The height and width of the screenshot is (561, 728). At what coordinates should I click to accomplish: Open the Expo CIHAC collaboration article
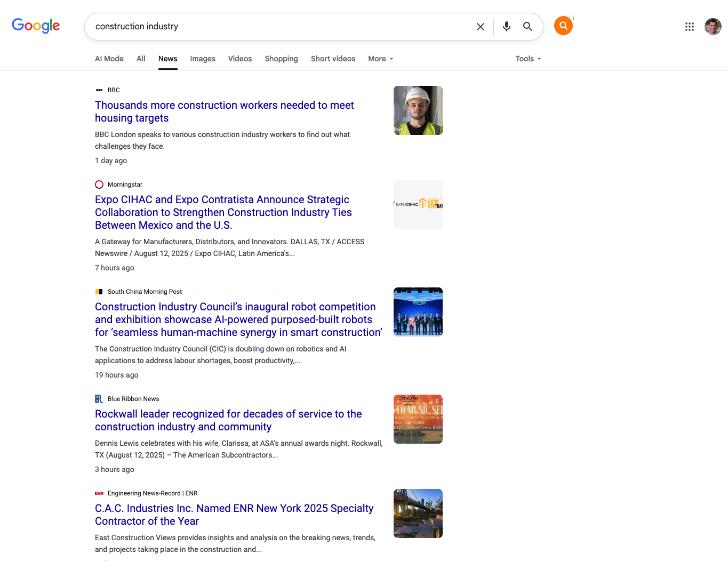point(223,212)
